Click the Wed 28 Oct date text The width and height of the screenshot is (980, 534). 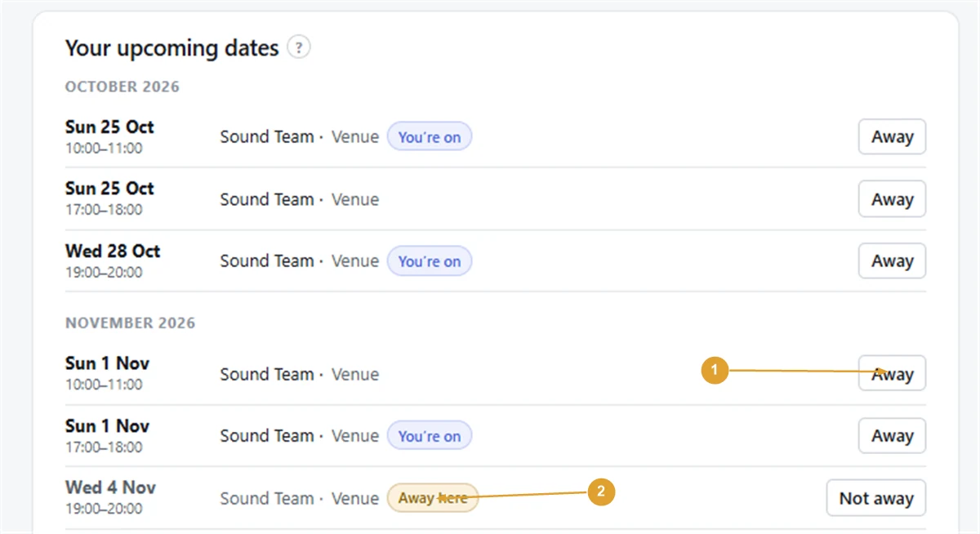(x=113, y=251)
